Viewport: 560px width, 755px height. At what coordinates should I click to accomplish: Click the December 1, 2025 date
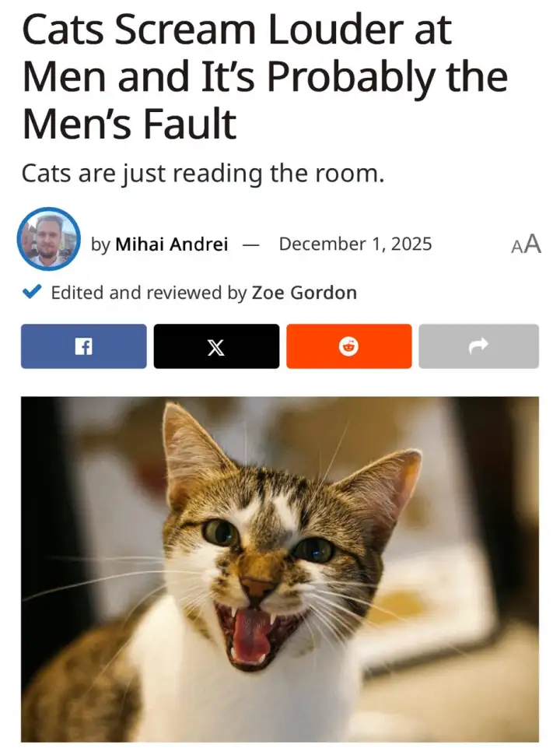[355, 244]
